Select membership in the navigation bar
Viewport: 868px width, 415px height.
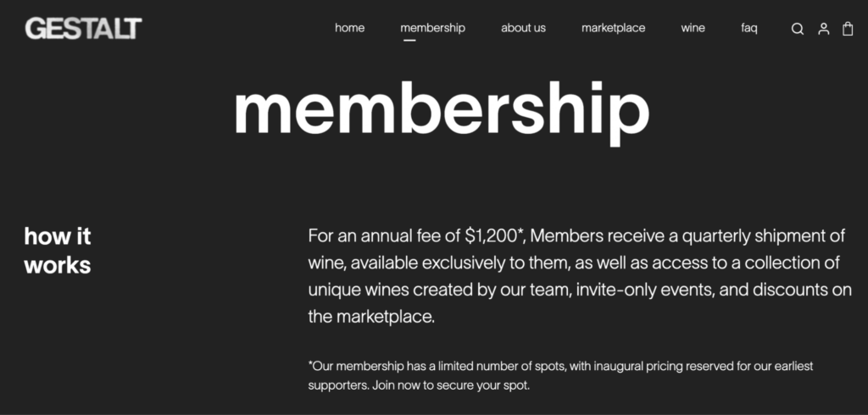point(432,28)
